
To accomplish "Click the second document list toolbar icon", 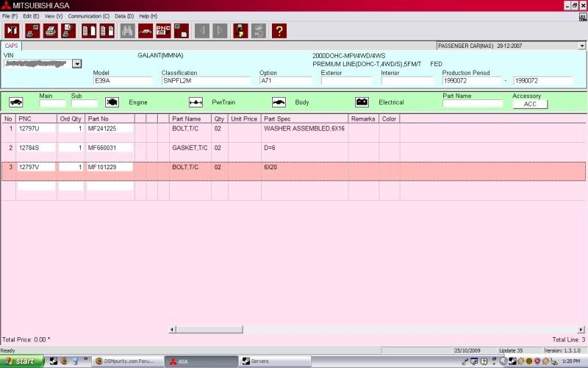I will (x=107, y=31).
